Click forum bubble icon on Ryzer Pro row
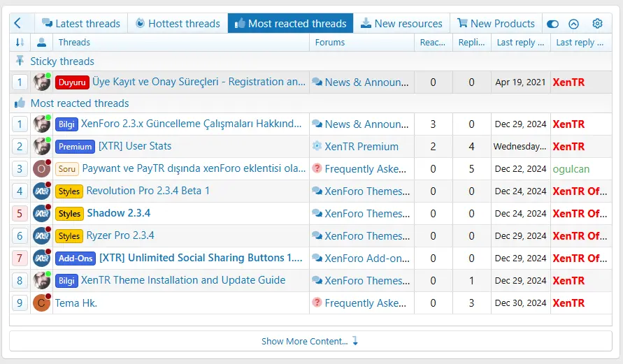Screen dimensions: 623x364 (x=317, y=235)
